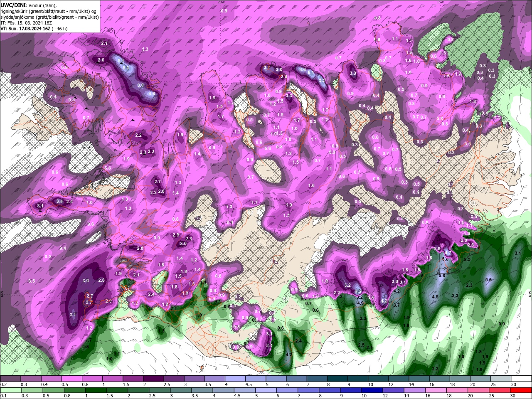The height and width of the screenshot is (399, 532).
Task: Click the 20W longitude label at map top
Action: [221, 2]
